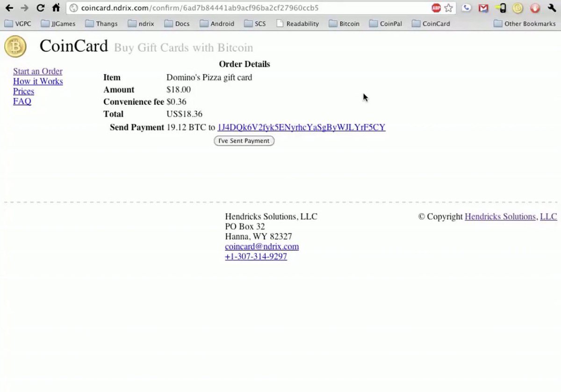
Task: Open the ndrix bookmarks folder
Action: click(141, 23)
